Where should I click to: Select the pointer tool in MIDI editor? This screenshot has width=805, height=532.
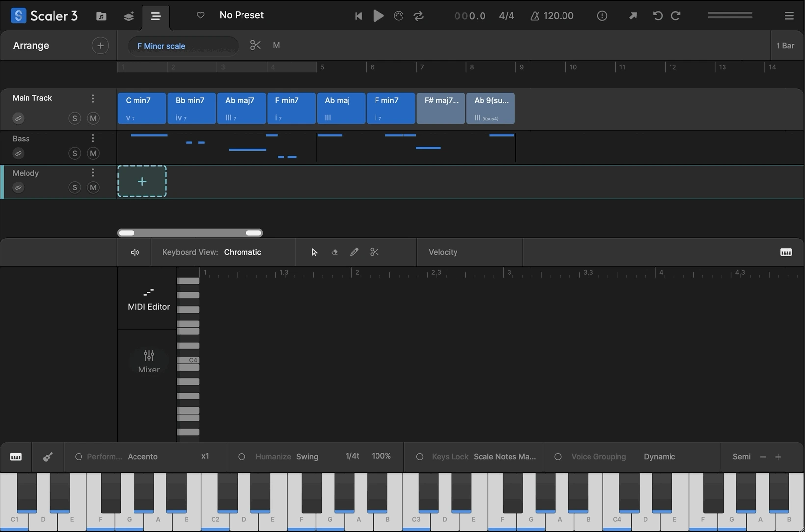pyautogui.click(x=314, y=252)
